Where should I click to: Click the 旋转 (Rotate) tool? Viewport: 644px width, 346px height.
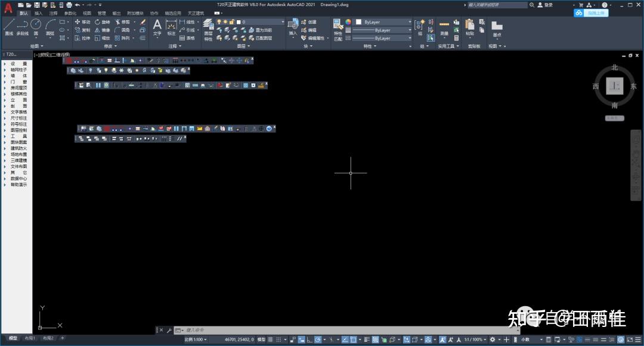(103, 21)
